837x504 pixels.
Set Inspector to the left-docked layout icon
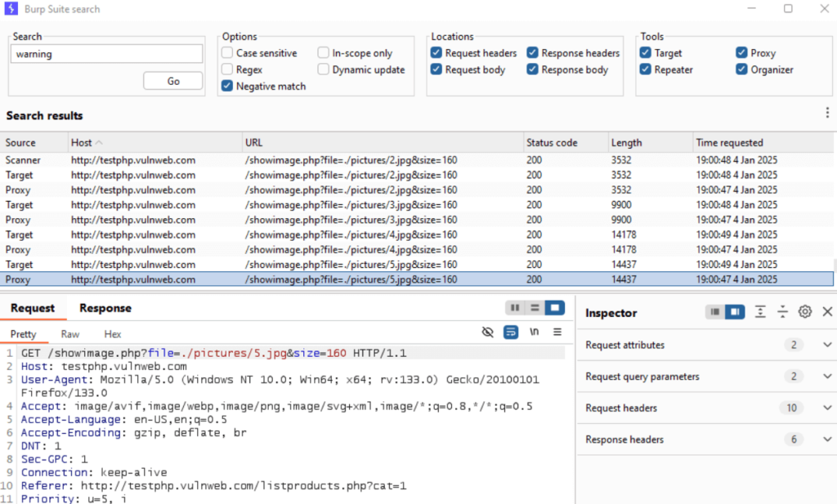tap(714, 312)
